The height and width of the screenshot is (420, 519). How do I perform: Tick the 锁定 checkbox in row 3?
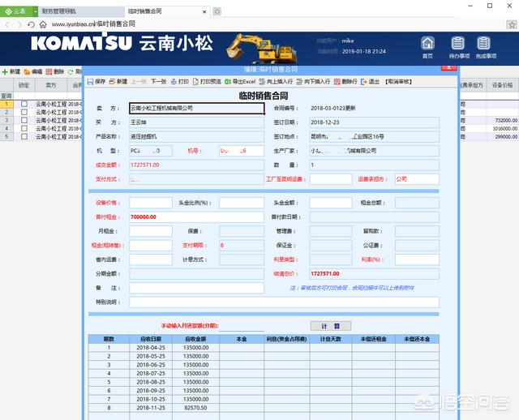click(24, 120)
